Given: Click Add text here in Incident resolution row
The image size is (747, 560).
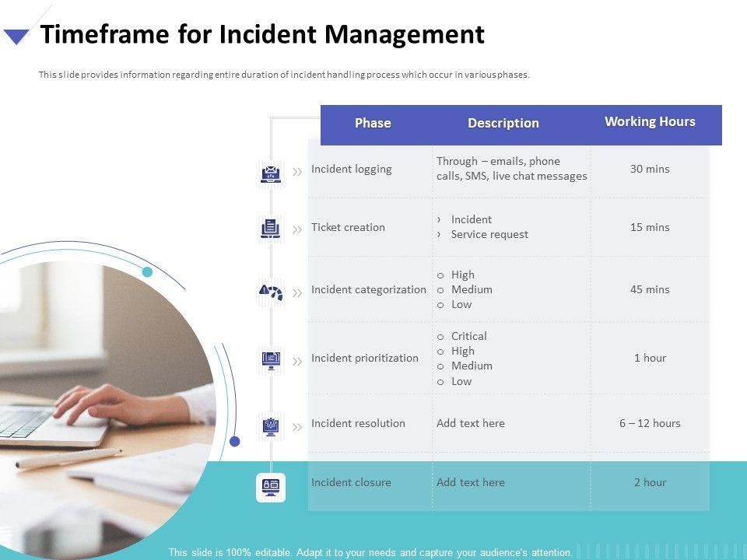Looking at the screenshot, I should [470, 423].
